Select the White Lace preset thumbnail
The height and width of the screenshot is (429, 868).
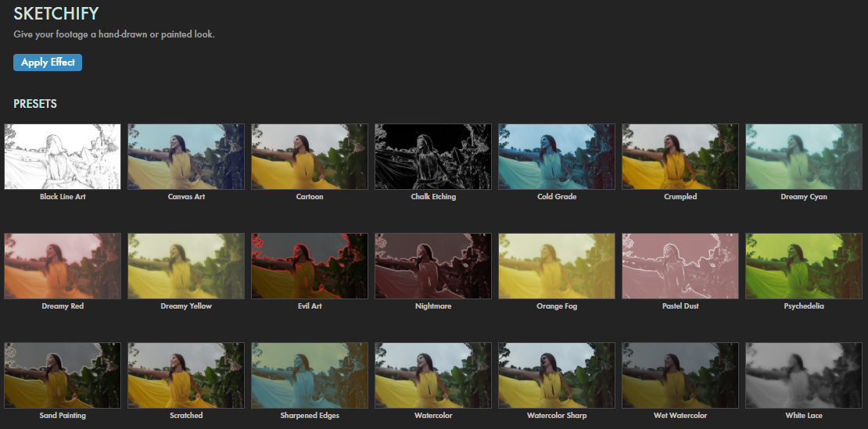coord(804,375)
